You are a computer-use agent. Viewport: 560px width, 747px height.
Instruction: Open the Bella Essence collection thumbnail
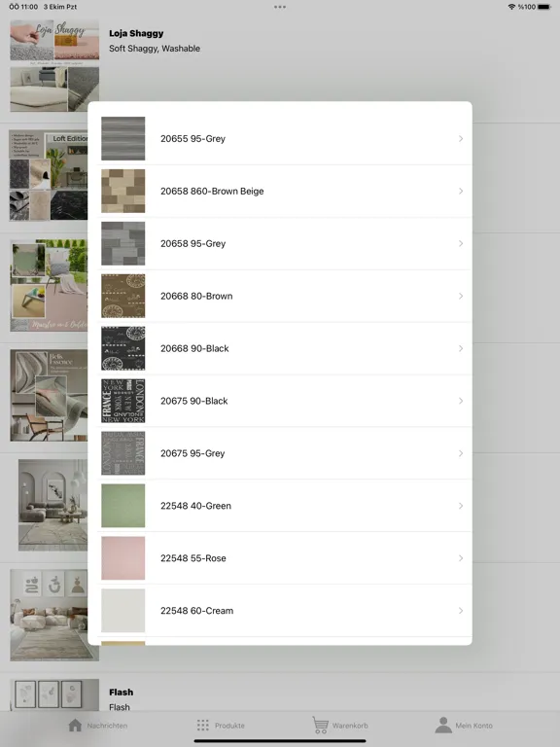pyautogui.click(x=49, y=395)
